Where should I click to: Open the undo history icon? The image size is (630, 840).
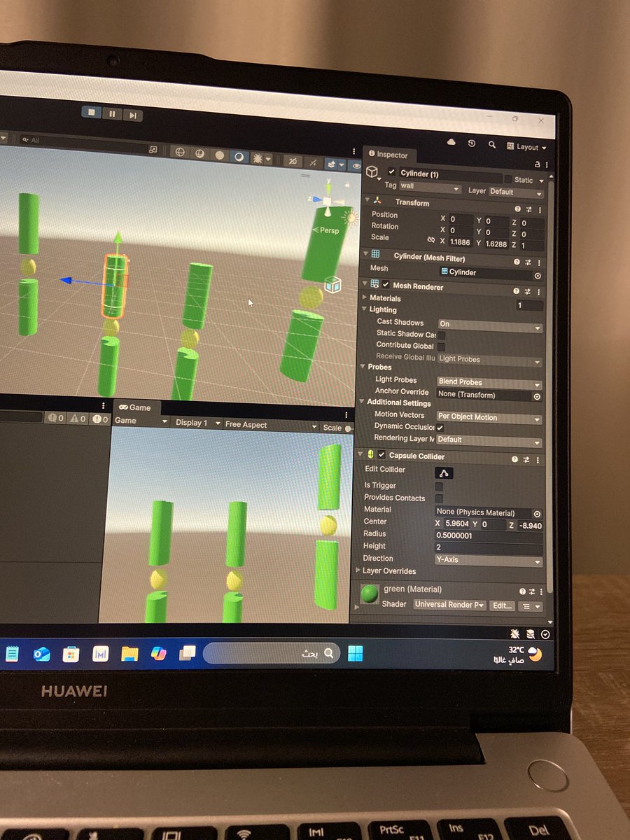(472, 143)
